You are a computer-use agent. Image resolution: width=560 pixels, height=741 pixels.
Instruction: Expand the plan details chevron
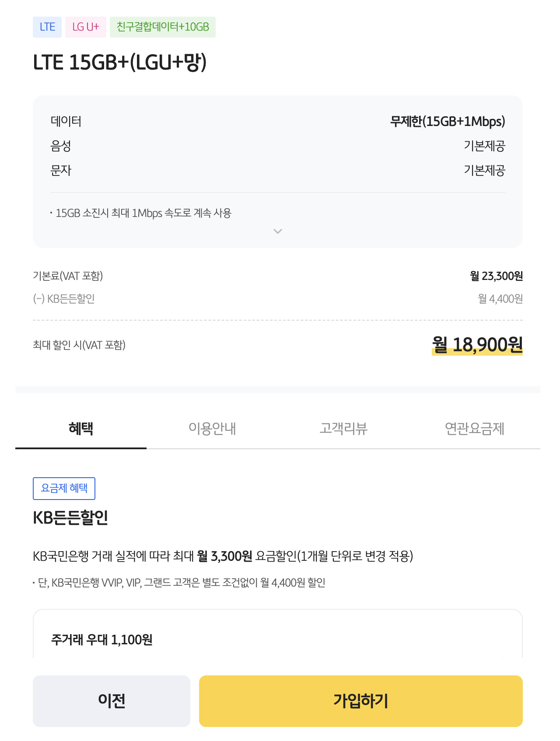277,231
